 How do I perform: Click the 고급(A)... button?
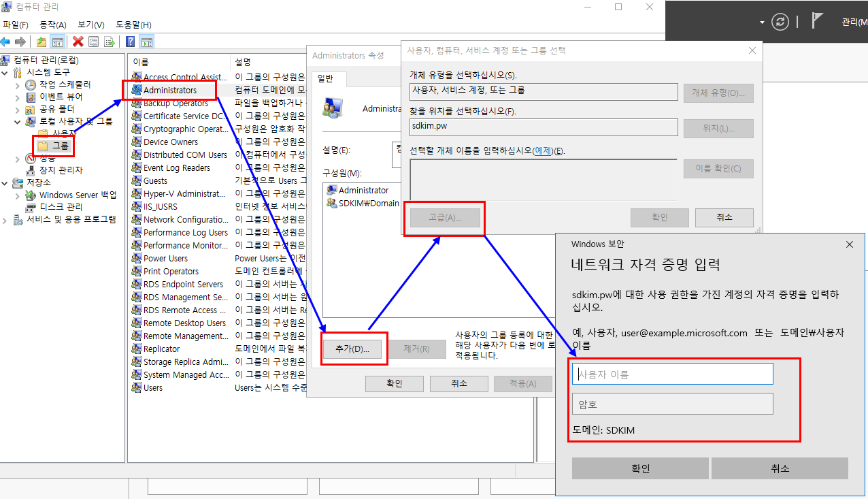(x=445, y=218)
